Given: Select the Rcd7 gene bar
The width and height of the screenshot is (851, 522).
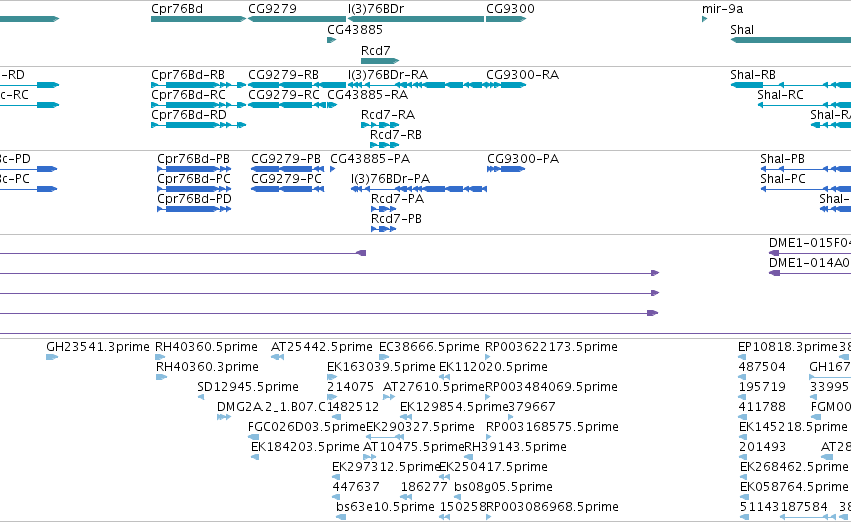Looking at the screenshot, I should tap(380, 60).
